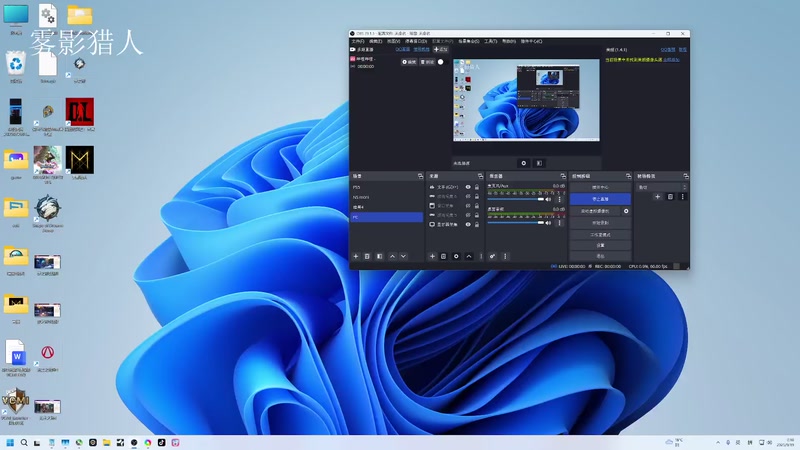Open the VCMI launcher desktop icon
This screenshot has height=450, width=800.
click(x=16, y=406)
